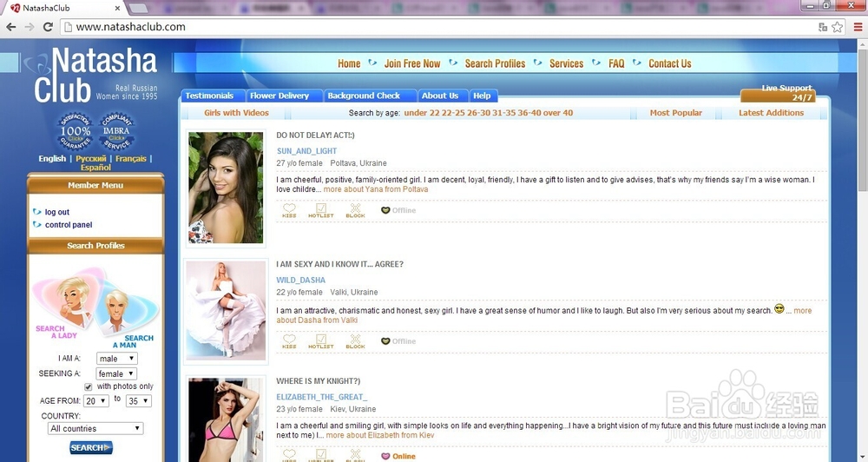Open ELIZABETH_THE_GREAT_ profile name link
Image resolution: width=868 pixels, height=462 pixels.
[322, 397]
